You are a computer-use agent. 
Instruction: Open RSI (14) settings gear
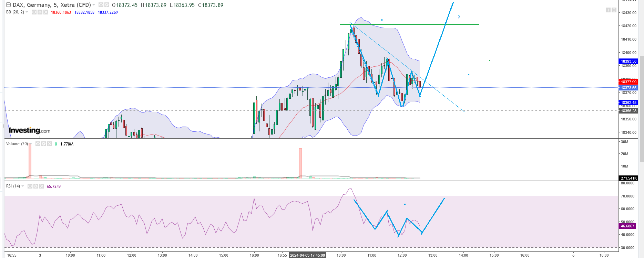point(36,186)
